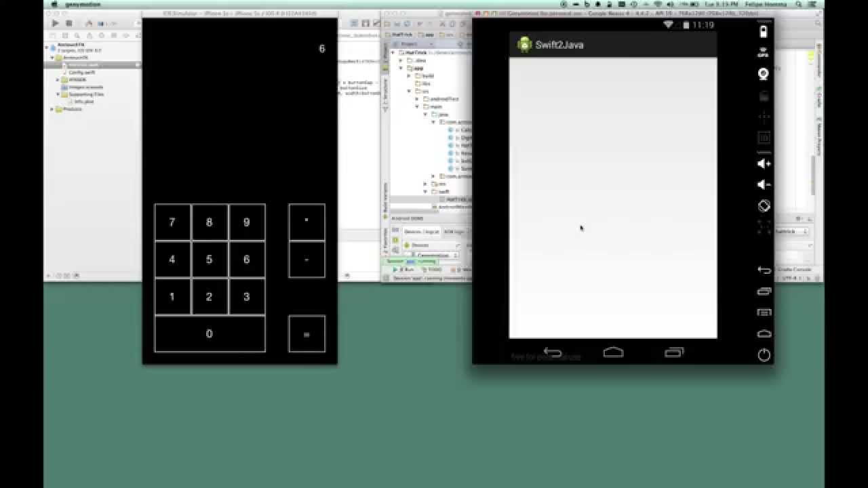Open the Genymotion camera widget

coord(764,74)
